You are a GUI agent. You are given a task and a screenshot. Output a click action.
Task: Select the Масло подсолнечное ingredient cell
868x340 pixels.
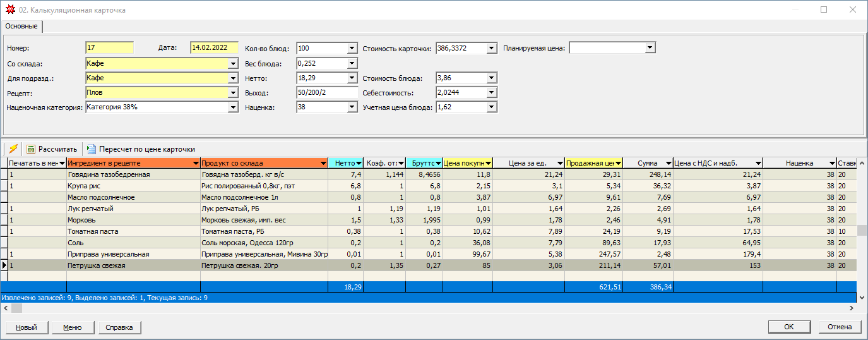[x=133, y=197]
